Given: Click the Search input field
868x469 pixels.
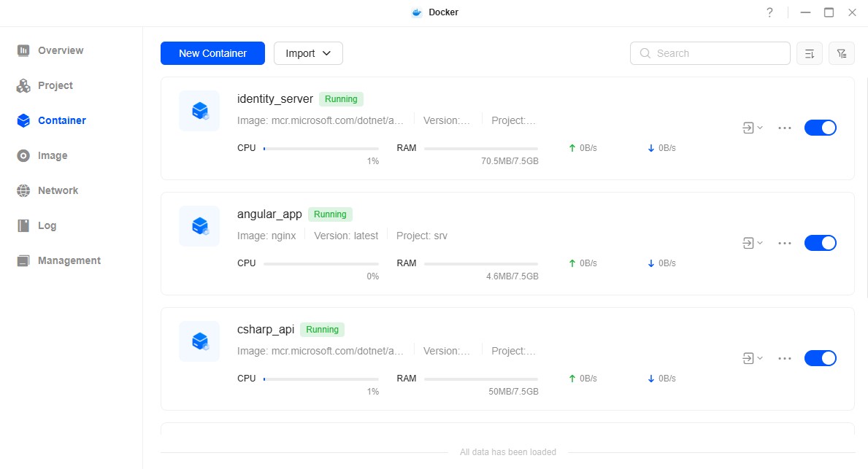Looking at the screenshot, I should [x=710, y=53].
